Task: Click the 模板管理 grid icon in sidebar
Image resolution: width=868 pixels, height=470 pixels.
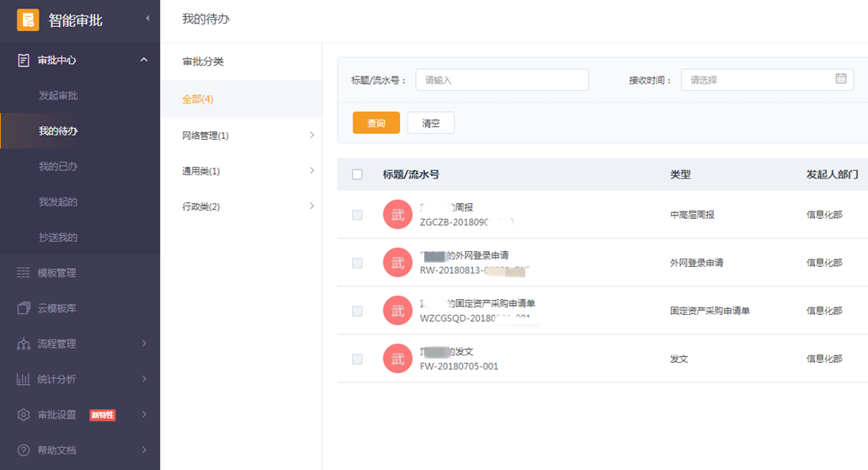Action: tap(24, 273)
